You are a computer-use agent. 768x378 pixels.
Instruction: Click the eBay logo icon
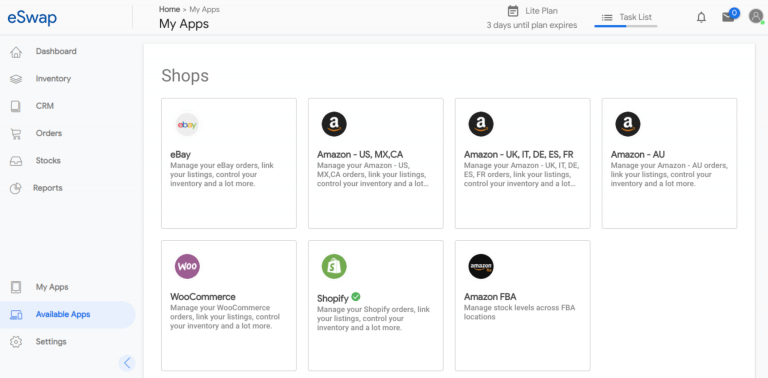click(x=187, y=124)
